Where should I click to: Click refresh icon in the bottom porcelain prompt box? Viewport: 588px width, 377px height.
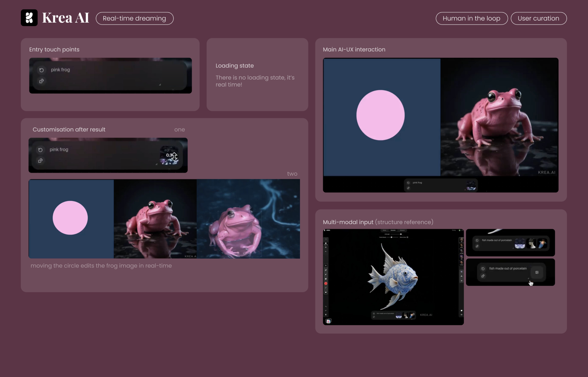[x=483, y=269]
